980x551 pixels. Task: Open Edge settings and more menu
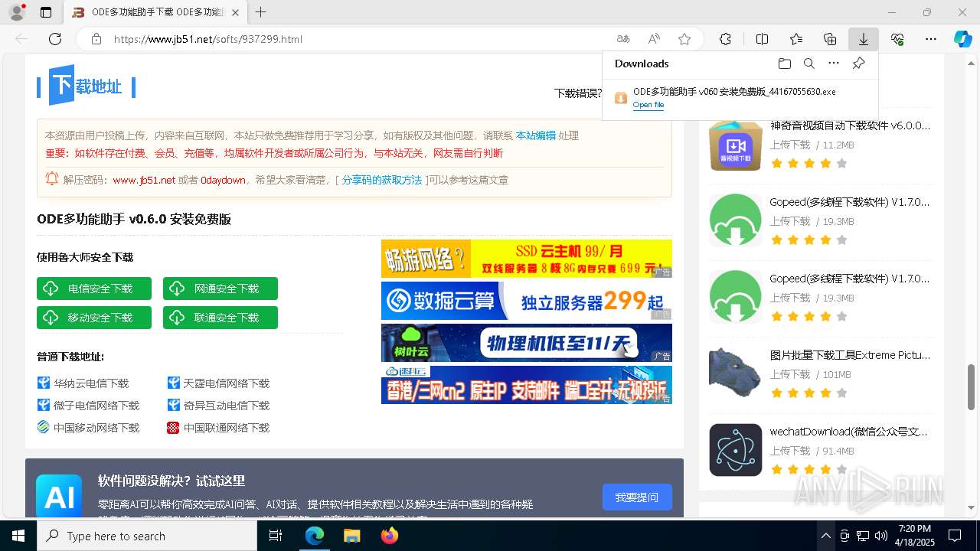[931, 39]
